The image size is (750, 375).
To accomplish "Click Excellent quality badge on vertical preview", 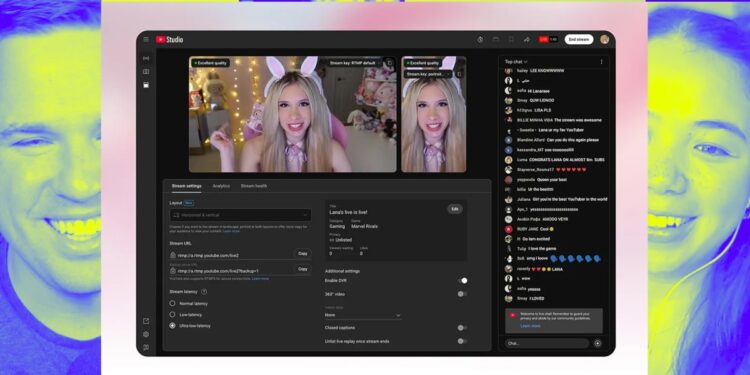I will pyautogui.click(x=422, y=63).
